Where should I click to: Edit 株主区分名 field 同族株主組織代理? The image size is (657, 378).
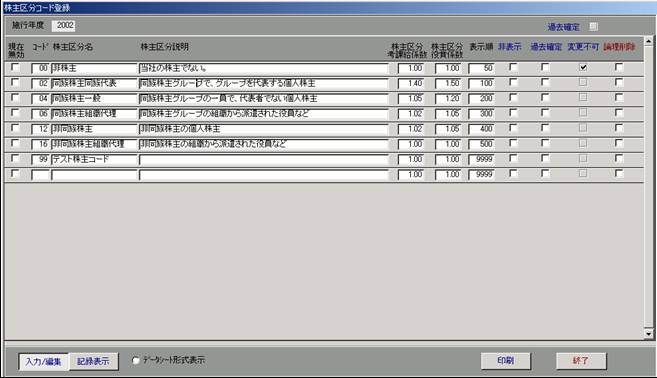click(94, 114)
